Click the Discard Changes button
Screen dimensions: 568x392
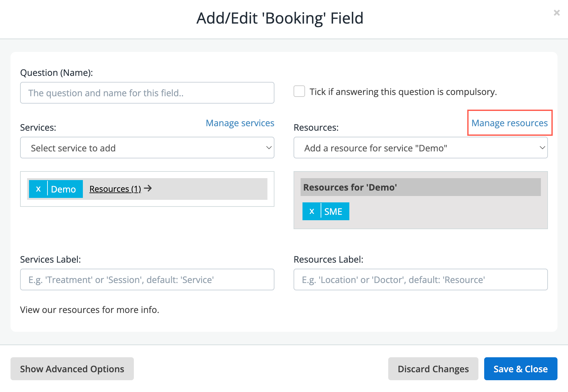coord(433,369)
